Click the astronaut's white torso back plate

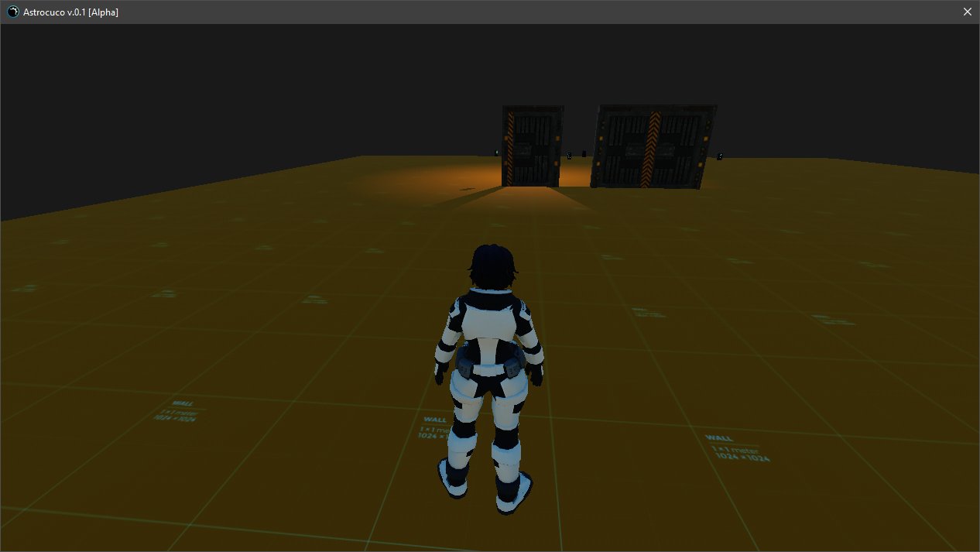coord(488,325)
